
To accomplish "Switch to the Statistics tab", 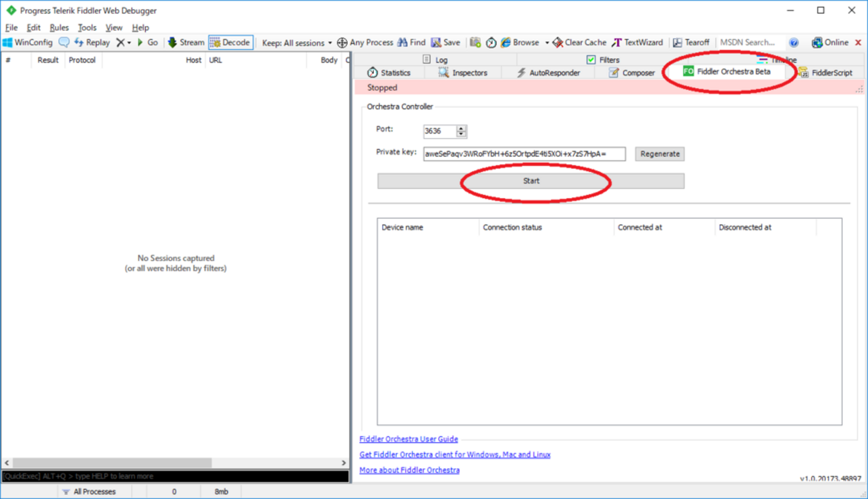I will [x=389, y=73].
